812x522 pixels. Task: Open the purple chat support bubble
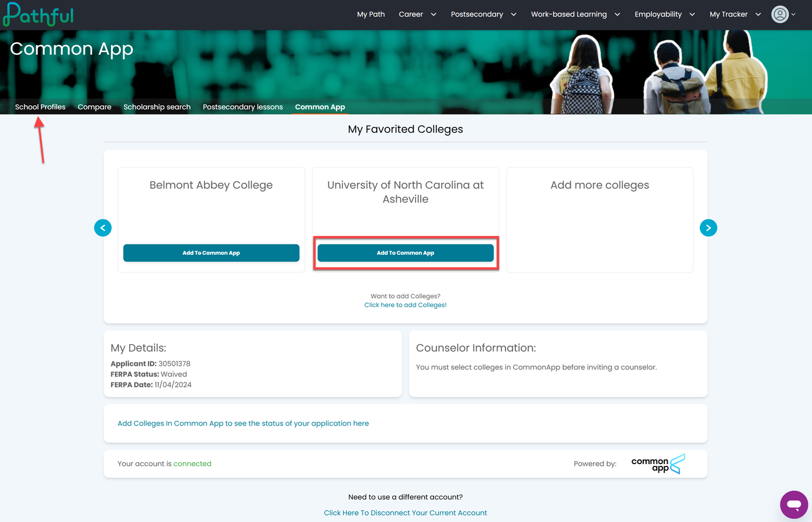[x=794, y=504]
